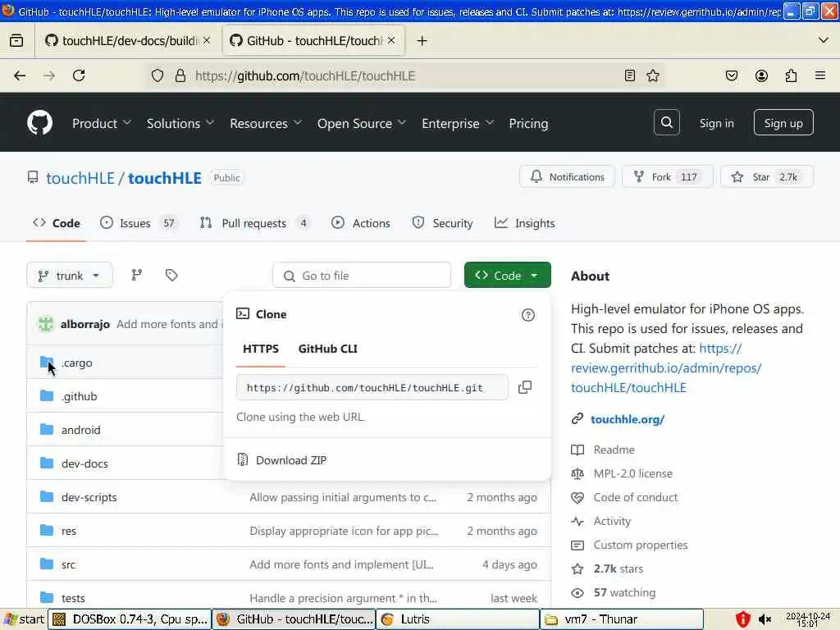
Task: Open touchhle.org website link
Action: (627, 419)
